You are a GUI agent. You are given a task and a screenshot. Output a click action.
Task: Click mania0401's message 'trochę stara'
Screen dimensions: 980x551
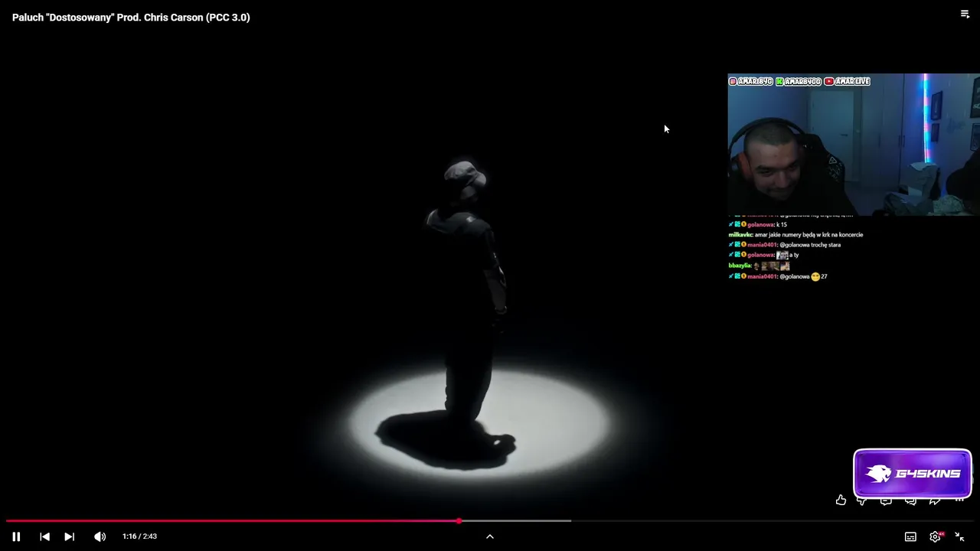(785, 245)
